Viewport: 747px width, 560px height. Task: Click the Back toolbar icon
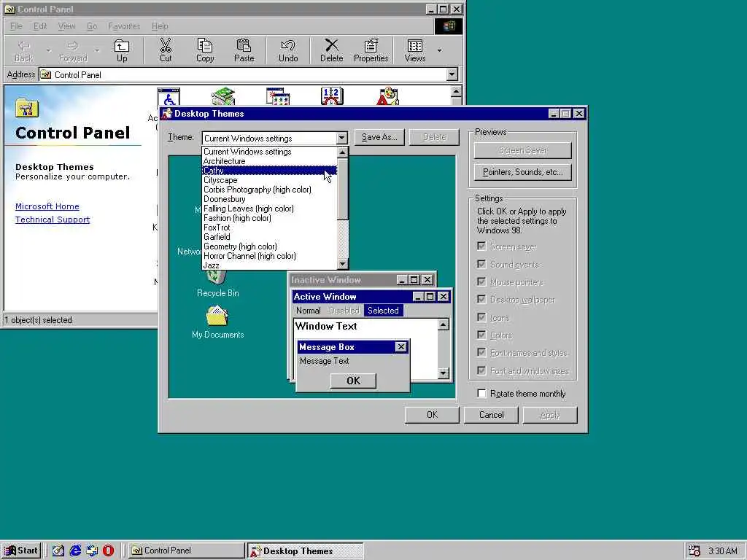pyautogui.click(x=23, y=50)
